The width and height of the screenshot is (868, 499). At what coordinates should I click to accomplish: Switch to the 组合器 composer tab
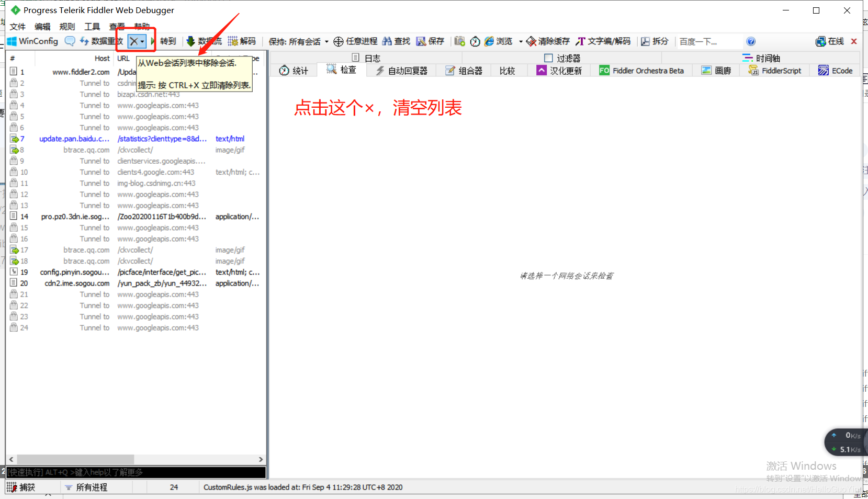pos(464,71)
